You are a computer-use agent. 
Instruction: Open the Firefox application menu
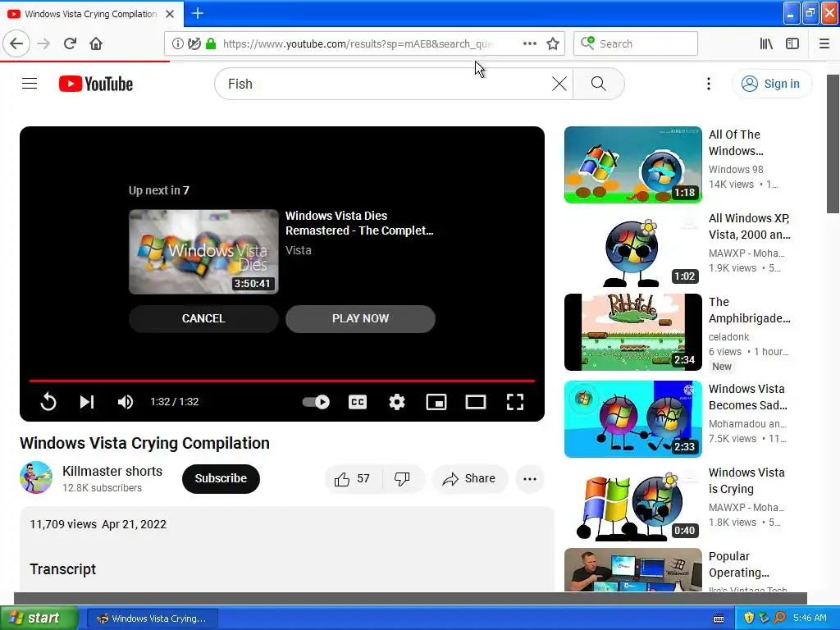pyautogui.click(x=824, y=43)
